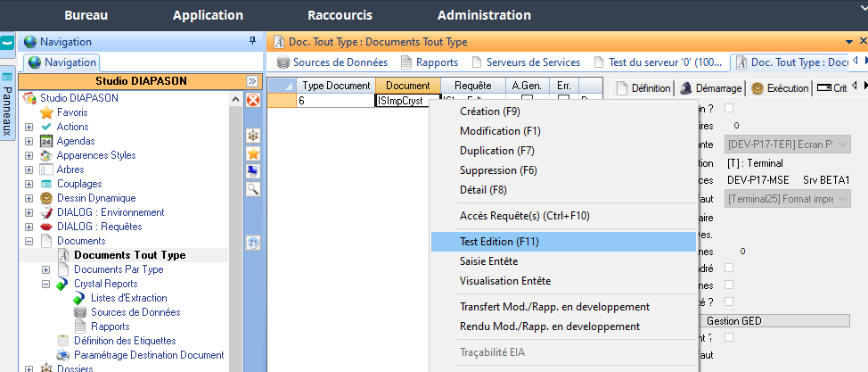Select Duplication (F7) in context menu
868x372 pixels.
pos(496,151)
